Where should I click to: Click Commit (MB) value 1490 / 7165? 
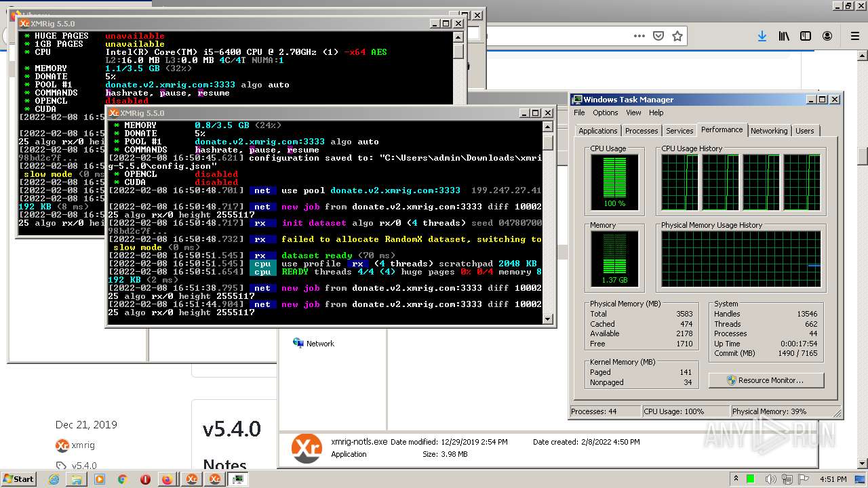[798, 353]
